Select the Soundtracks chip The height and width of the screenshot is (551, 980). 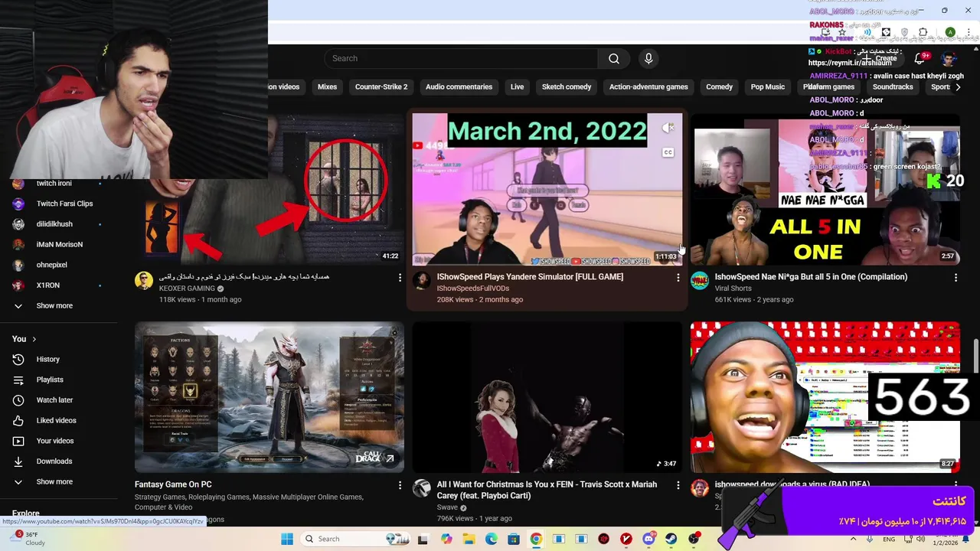[893, 87]
